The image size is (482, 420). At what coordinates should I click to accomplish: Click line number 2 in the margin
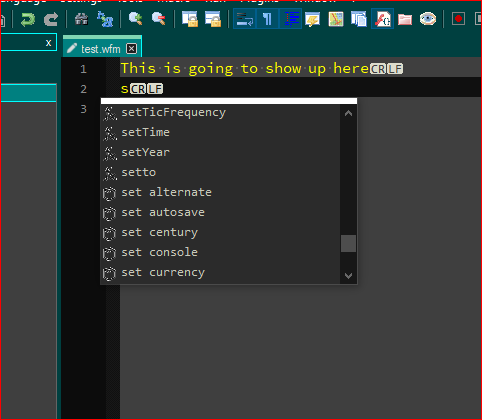tap(83, 89)
